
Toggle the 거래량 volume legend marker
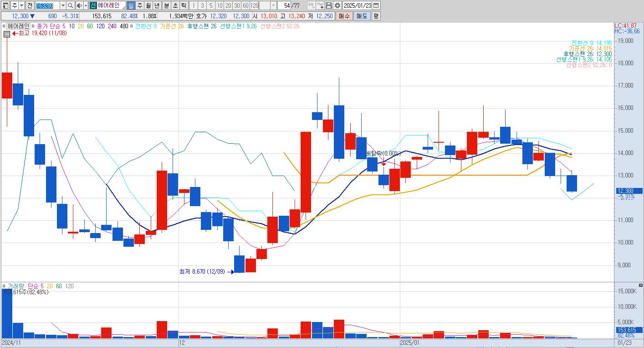click(4, 286)
